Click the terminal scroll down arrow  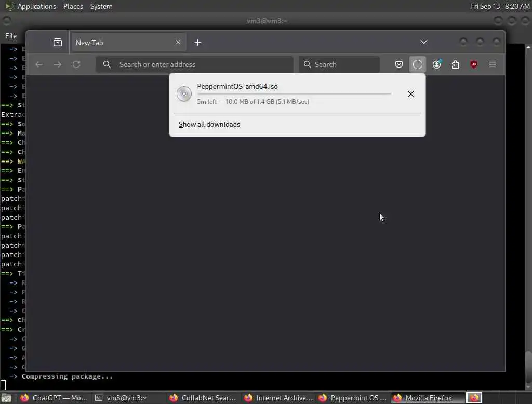(x=528, y=387)
